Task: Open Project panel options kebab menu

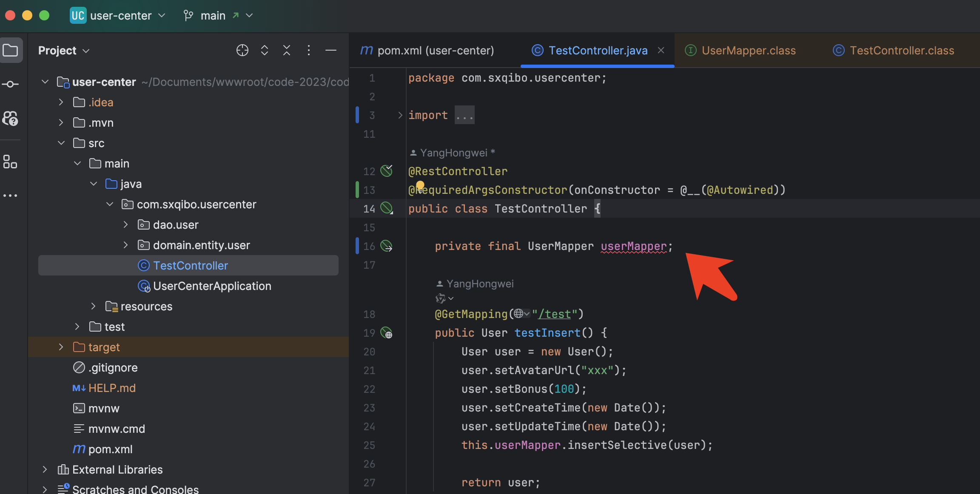Action: [x=309, y=50]
